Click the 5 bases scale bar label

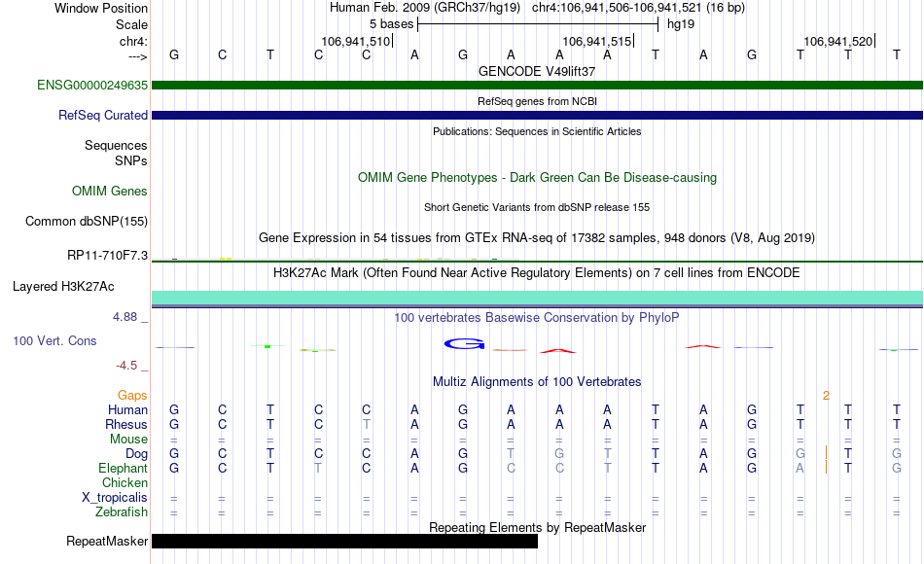pyautogui.click(x=391, y=24)
